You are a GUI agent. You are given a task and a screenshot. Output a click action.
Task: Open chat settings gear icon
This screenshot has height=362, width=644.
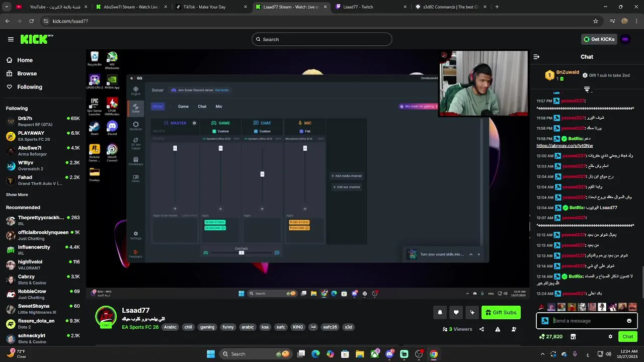610,336
